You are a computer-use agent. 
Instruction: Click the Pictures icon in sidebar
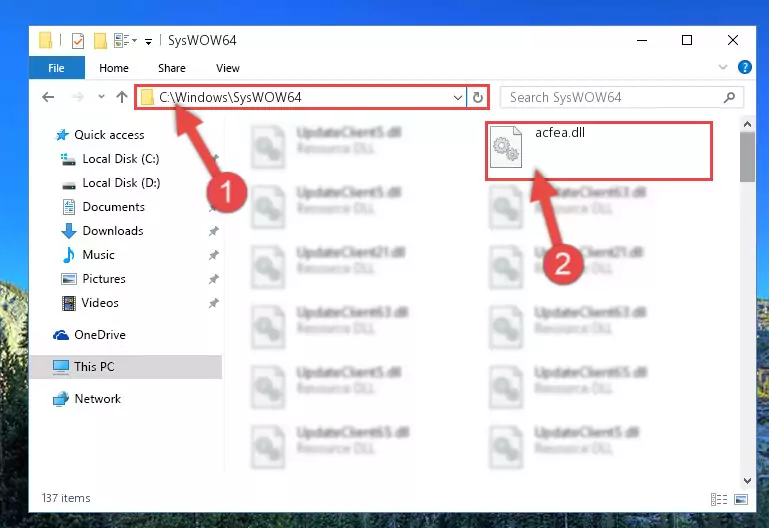click(69, 279)
